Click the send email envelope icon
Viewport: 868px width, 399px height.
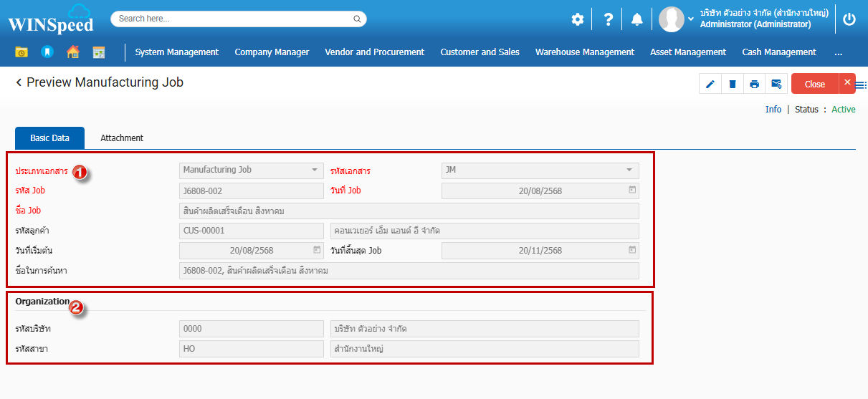(x=776, y=84)
